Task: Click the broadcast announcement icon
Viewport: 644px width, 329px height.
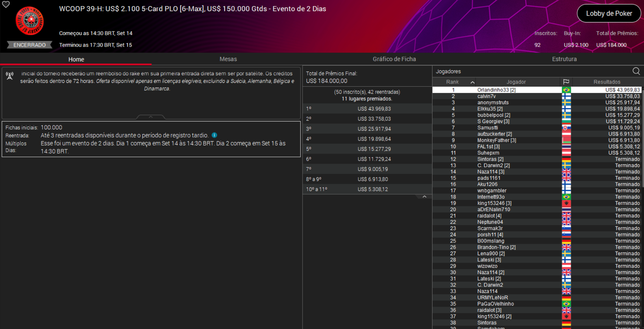Action: [x=9, y=76]
